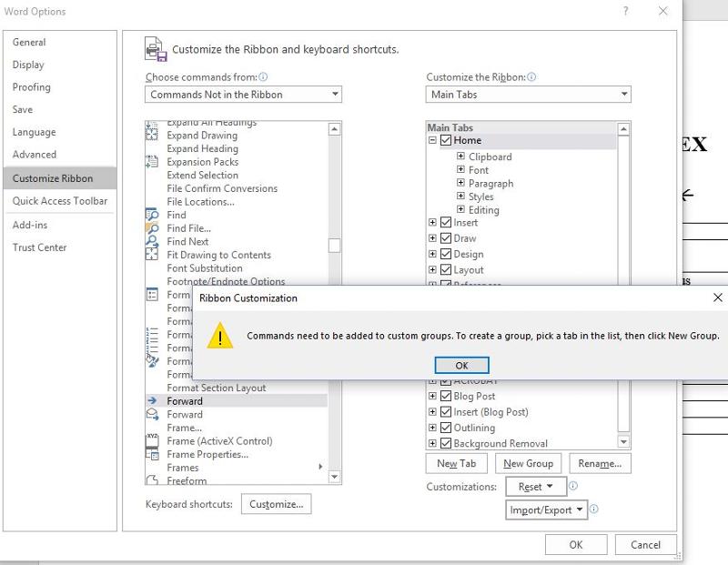
Task: Click the Find Next icon
Action: (152, 242)
